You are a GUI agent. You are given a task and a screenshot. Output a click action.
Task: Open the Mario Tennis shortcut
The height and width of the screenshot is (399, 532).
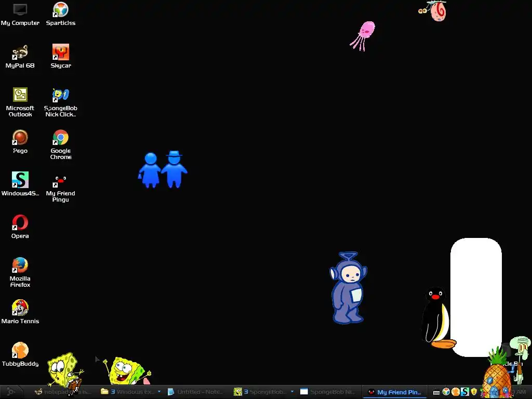point(20,312)
